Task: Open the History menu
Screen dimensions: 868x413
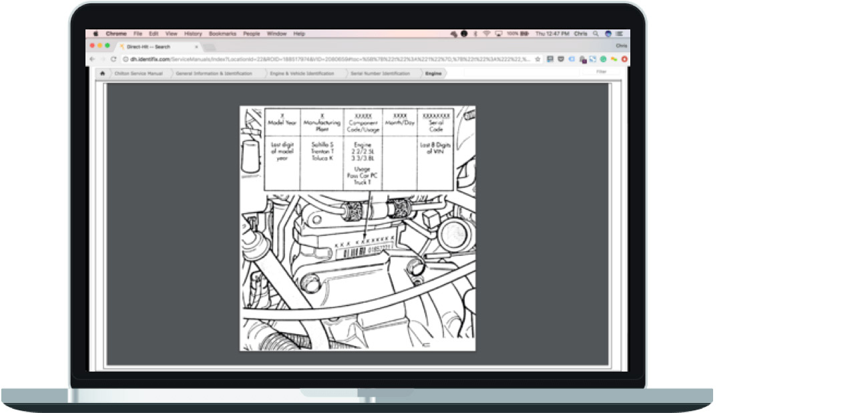Action: click(193, 33)
